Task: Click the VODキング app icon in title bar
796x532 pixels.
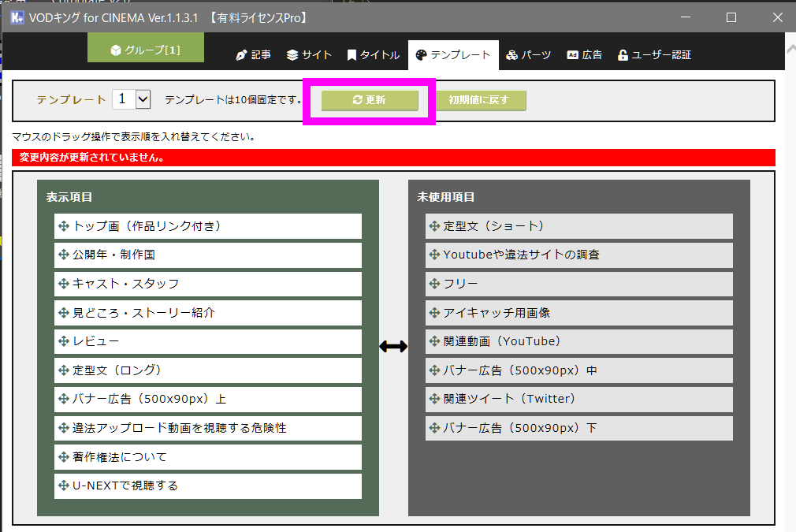Action: coord(17,17)
